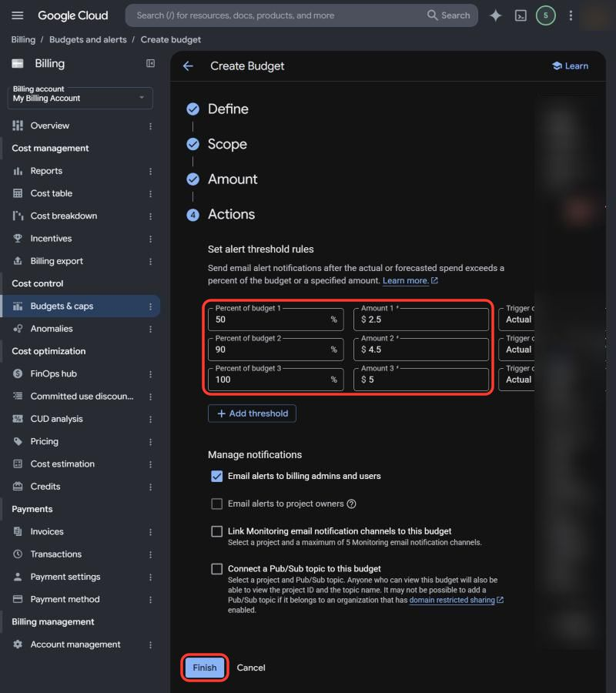Click the Percent of budget 3 field
Image resolution: width=616 pixels, height=693 pixels.
276,379
